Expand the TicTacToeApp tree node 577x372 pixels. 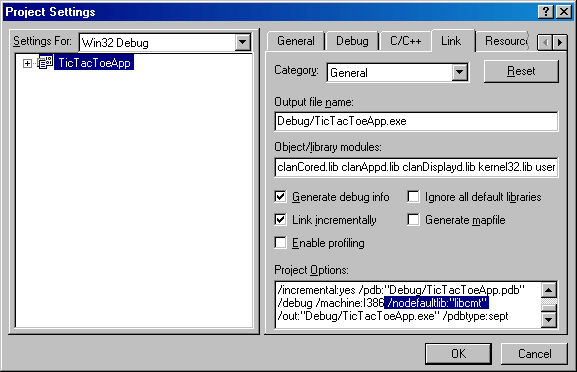point(27,63)
